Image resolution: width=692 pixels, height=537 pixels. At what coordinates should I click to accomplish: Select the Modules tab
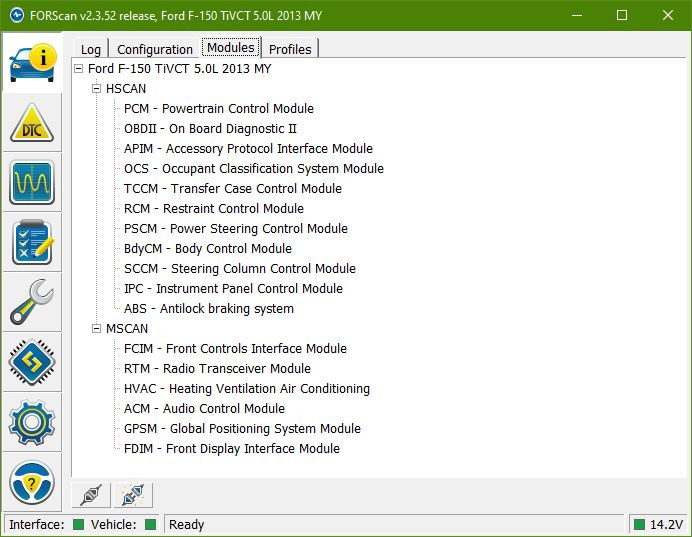coord(231,47)
